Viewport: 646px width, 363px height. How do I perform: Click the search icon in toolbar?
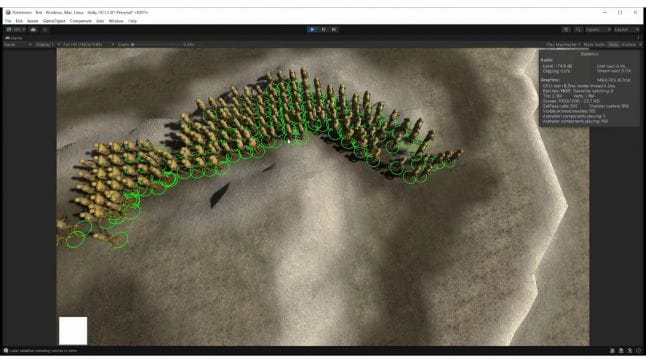578,29
